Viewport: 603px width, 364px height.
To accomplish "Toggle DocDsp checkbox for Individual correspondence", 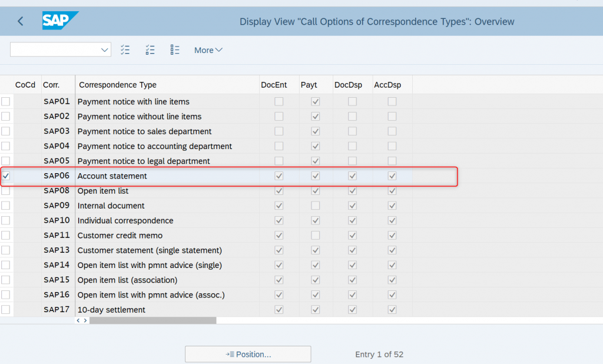I will (x=352, y=220).
